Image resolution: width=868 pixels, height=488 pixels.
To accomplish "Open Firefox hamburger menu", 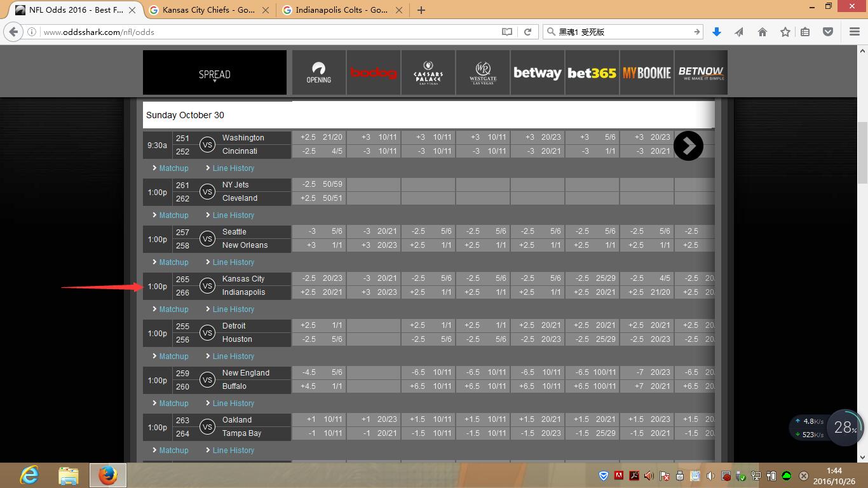I will pyautogui.click(x=854, y=32).
